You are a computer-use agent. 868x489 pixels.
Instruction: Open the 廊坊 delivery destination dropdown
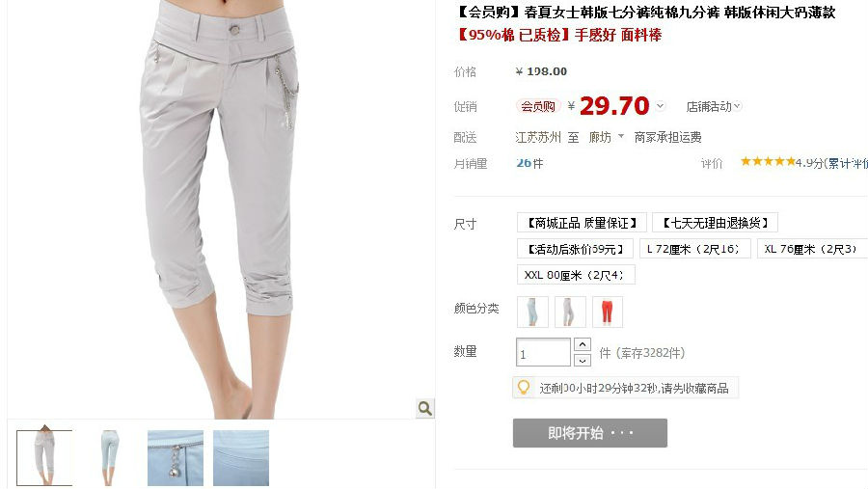tap(607, 137)
